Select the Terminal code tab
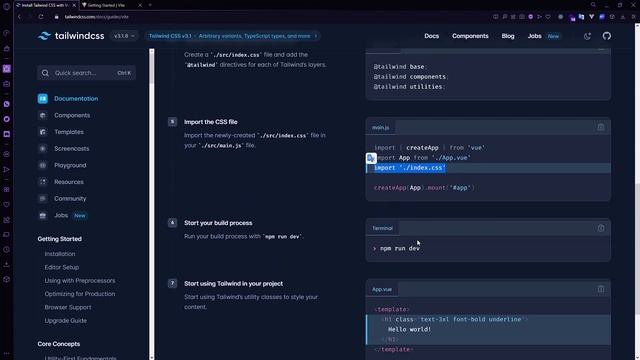Image resolution: width=640 pixels, height=360 pixels. tap(382, 228)
